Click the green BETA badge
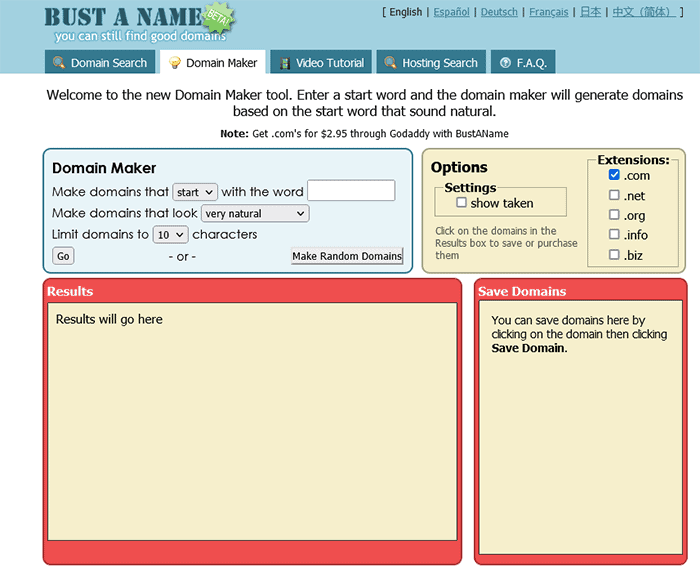Image resolution: width=700 pixels, height=576 pixels. click(218, 18)
